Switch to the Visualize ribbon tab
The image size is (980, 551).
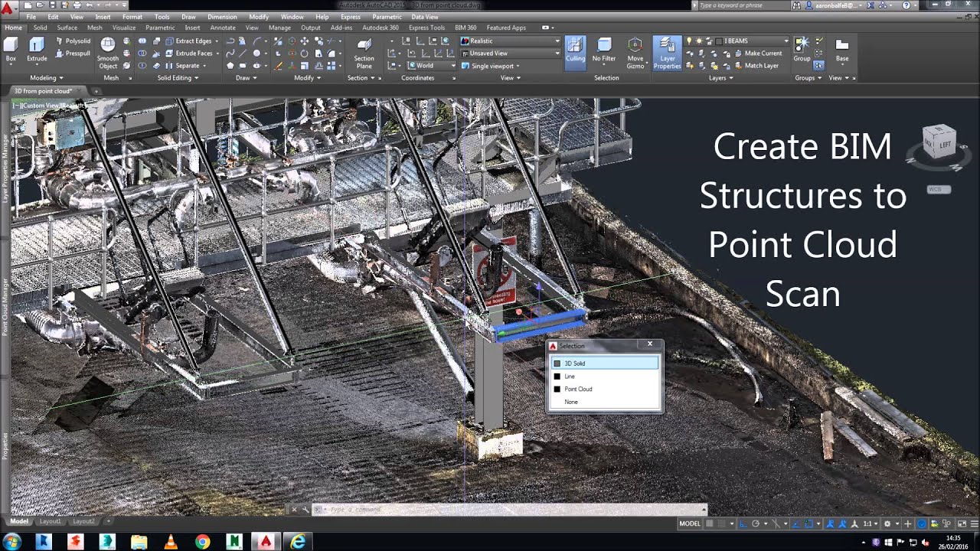(x=123, y=28)
